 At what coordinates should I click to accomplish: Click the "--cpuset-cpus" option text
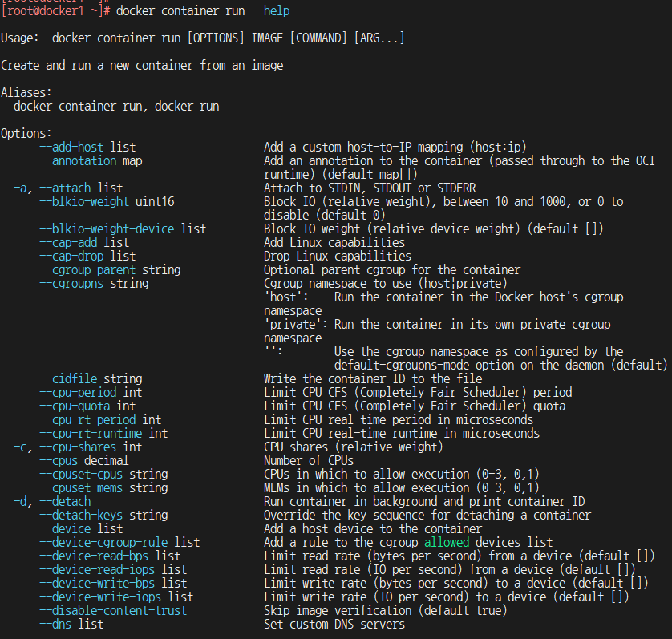82,475
